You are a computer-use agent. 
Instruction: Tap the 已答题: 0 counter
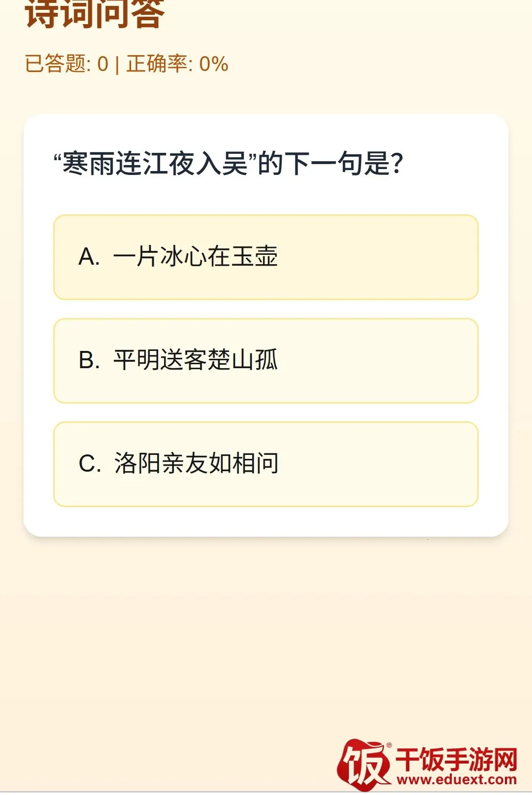66,64
